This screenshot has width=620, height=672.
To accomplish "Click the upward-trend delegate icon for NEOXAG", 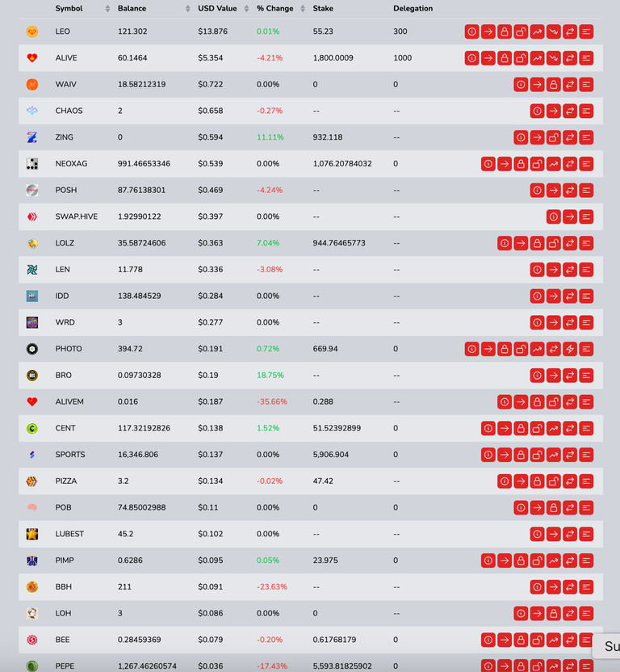I will (x=554, y=164).
